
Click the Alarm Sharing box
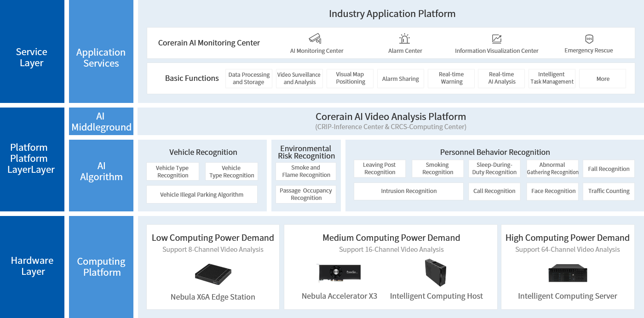[x=400, y=79]
